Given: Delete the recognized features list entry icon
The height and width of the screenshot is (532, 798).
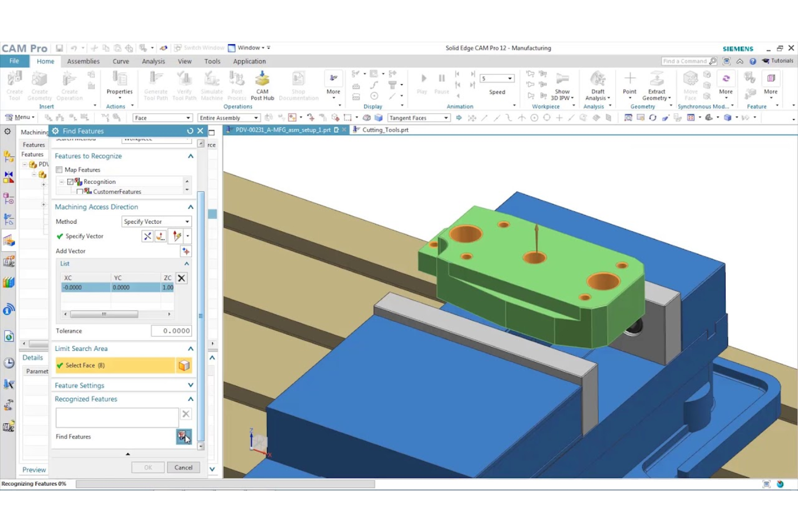Looking at the screenshot, I should 185,414.
